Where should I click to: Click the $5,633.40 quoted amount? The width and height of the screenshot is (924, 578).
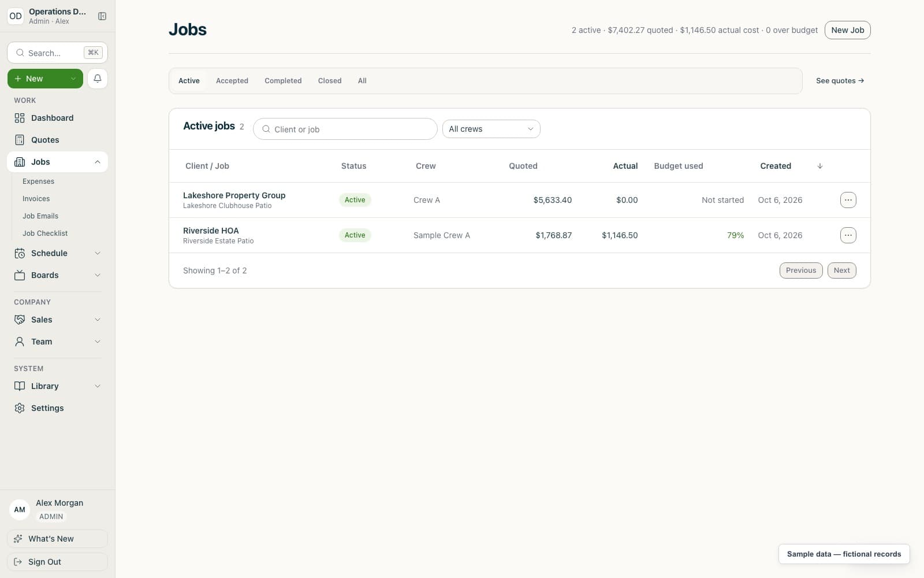pyautogui.click(x=552, y=200)
